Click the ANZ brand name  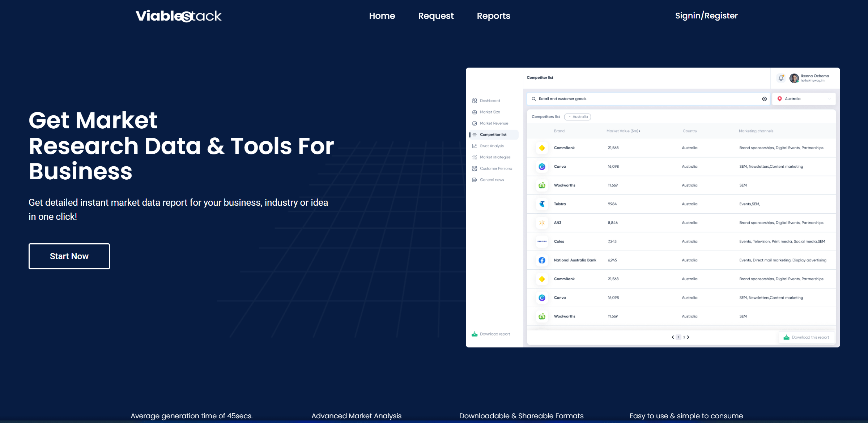[x=558, y=223]
